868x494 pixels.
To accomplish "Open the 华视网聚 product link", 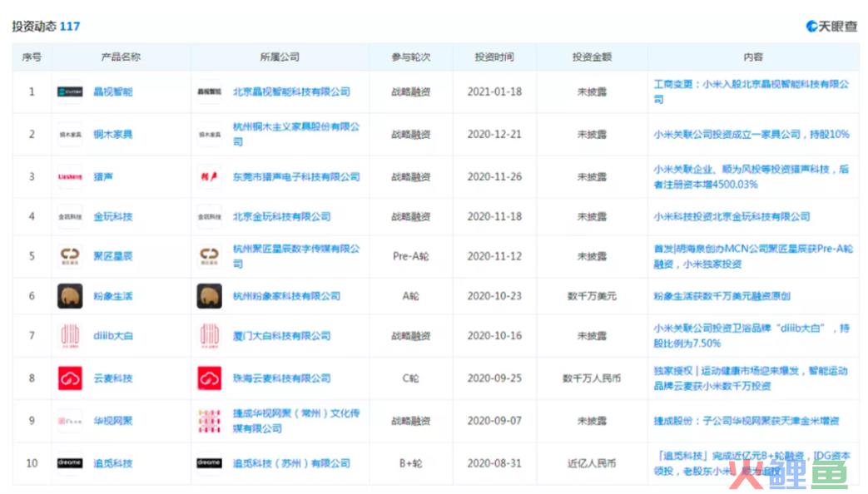I will point(113,421).
